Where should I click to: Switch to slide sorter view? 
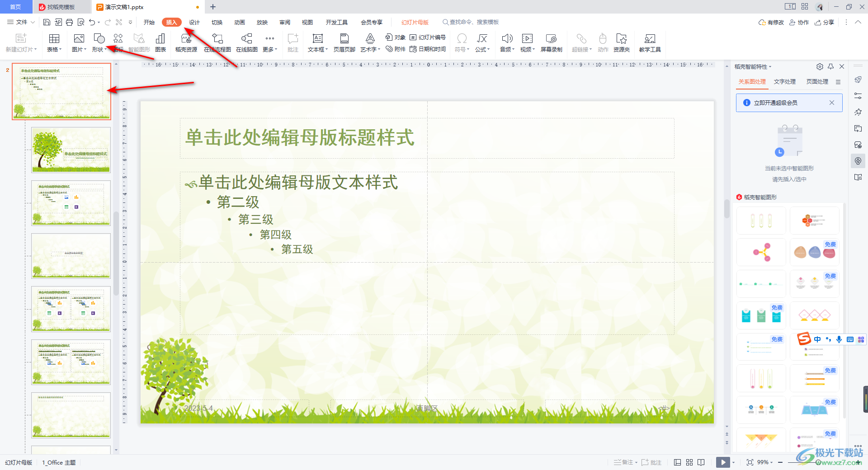click(x=689, y=462)
